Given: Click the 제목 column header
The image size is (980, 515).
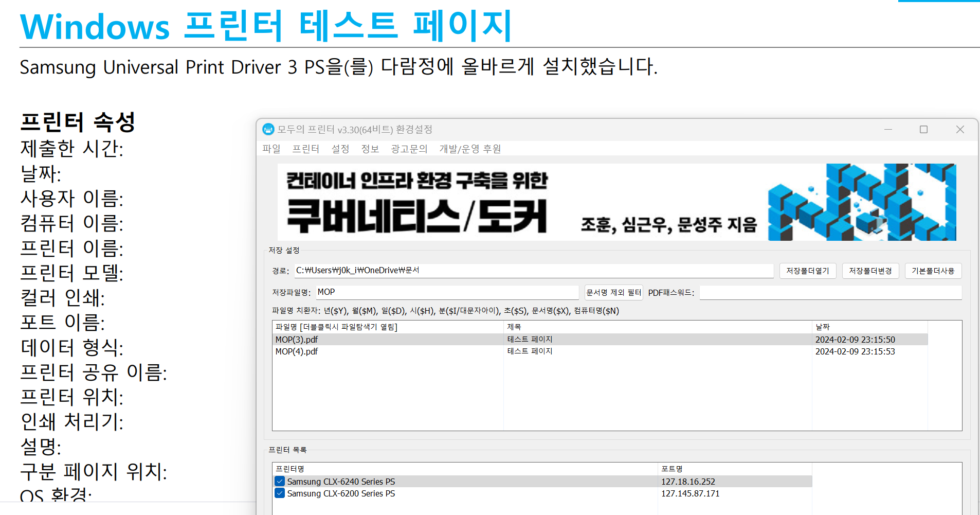Looking at the screenshot, I should [x=658, y=327].
